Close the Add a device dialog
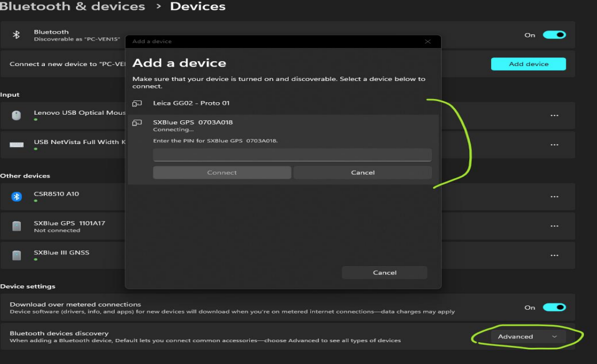 click(428, 42)
